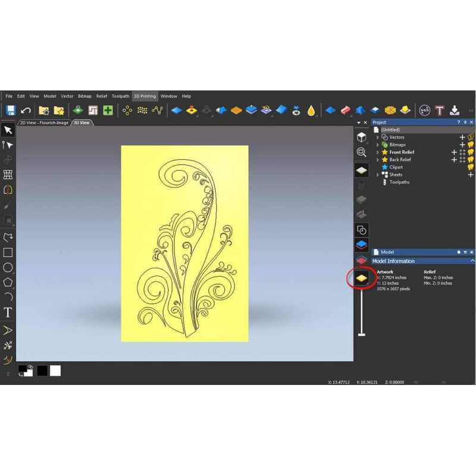Open the Relief menu
Image resolution: width=476 pixels, height=476 pixels.
click(x=102, y=96)
